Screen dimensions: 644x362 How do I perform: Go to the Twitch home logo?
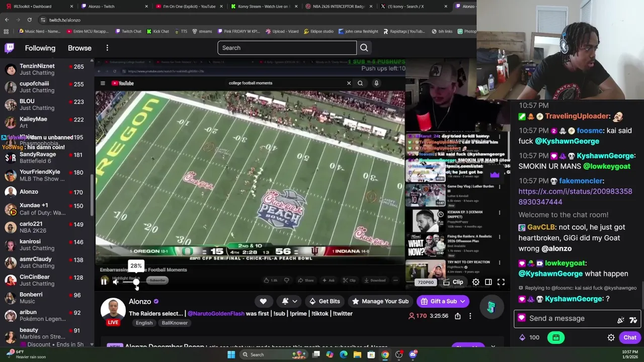coord(10,48)
